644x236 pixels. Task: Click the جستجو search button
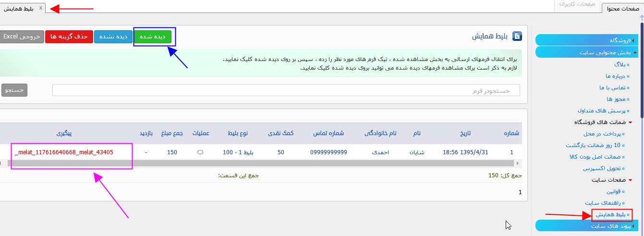click(14, 90)
